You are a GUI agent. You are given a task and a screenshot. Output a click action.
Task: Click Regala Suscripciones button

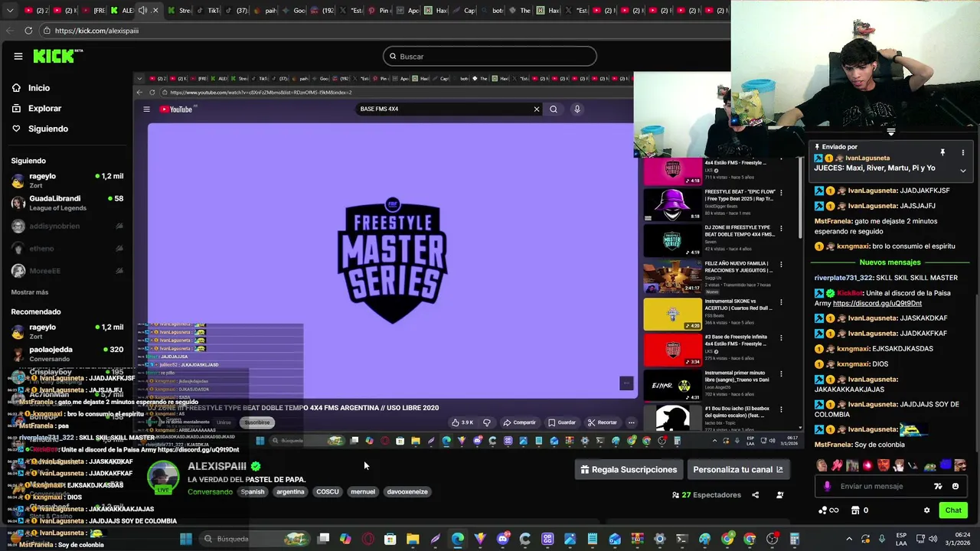point(629,470)
